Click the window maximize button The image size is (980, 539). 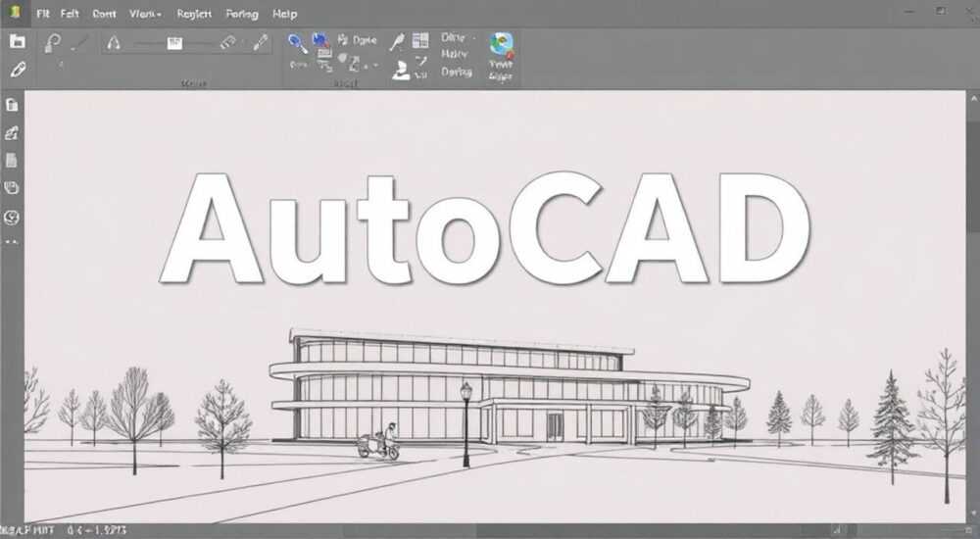pyautogui.click(x=941, y=11)
